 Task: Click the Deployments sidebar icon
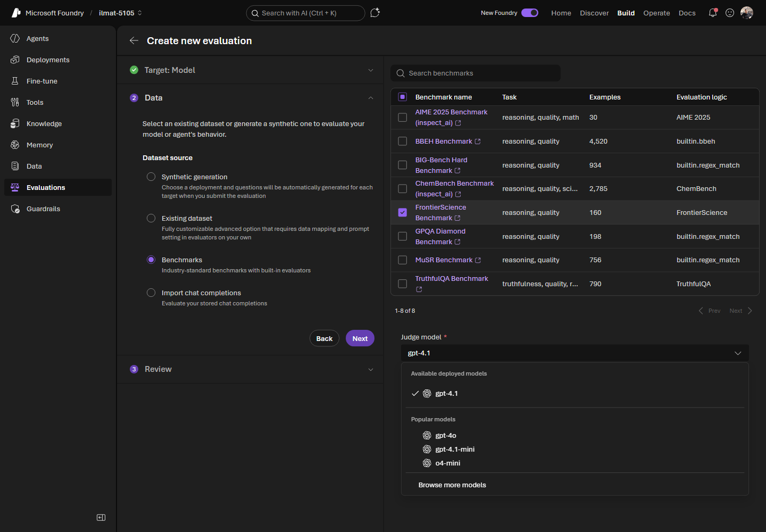pos(15,60)
